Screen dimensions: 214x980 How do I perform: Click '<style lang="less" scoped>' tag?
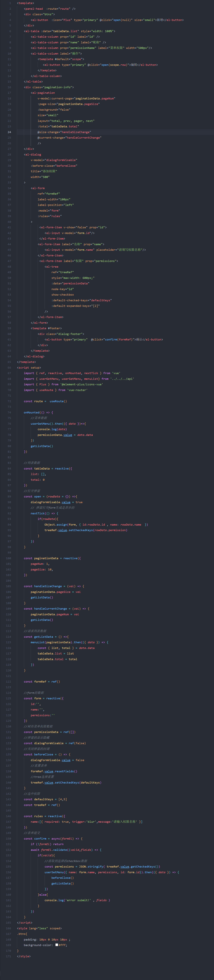(39, 928)
